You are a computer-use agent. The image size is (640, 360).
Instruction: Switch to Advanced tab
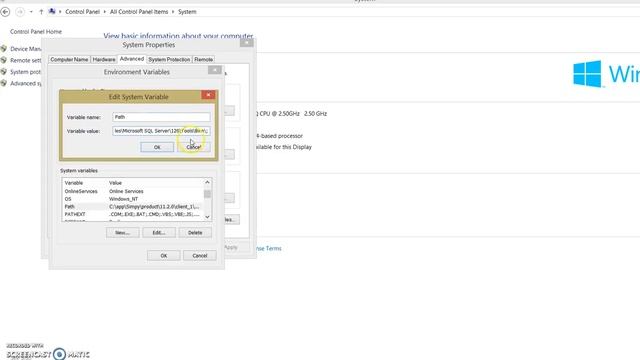pyautogui.click(x=131, y=59)
